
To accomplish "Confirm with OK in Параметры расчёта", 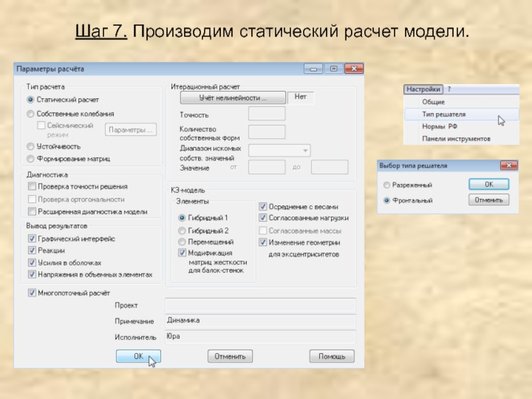I will tap(138, 356).
